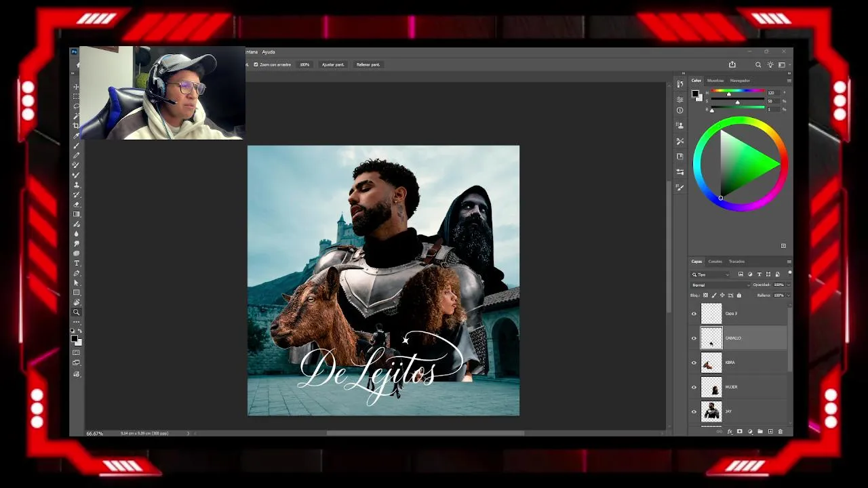This screenshot has width=868, height=488.
Task: Delete layer with the trash icon
Action: [781, 432]
